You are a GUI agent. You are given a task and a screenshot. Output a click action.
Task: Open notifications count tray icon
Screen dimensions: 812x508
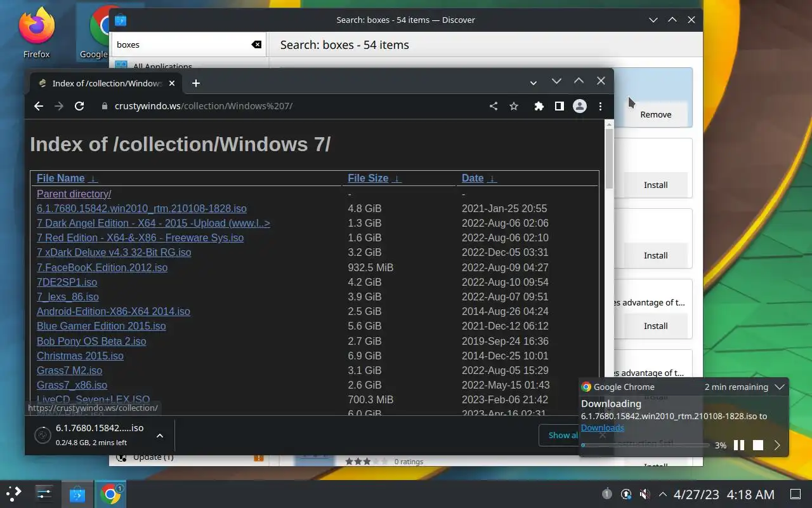(607, 494)
